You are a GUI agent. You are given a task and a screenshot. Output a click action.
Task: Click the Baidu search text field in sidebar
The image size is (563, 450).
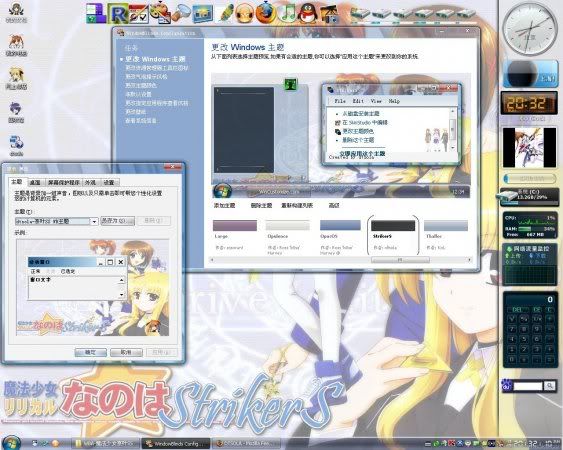pyautogui.click(x=528, y=386)
